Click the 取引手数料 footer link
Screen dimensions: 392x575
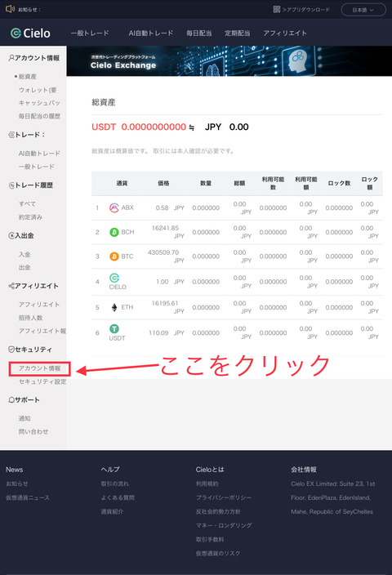click(210, 539)
